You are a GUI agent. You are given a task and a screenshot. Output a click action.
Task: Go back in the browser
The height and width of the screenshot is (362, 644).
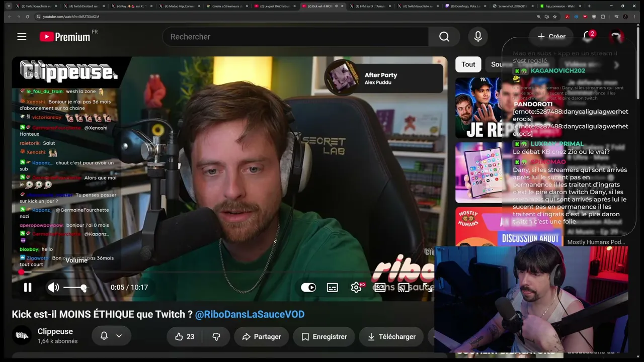pos(9,17)
